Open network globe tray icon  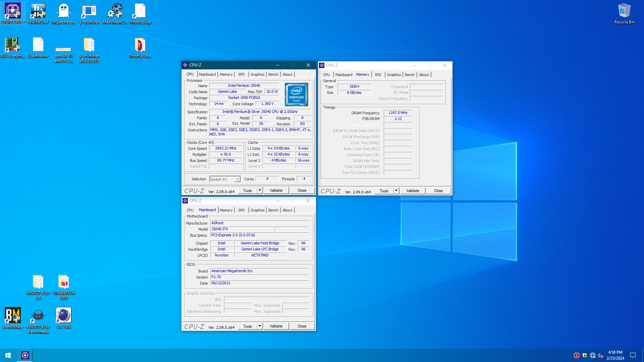pyautogui.click(x=593, y=355)
